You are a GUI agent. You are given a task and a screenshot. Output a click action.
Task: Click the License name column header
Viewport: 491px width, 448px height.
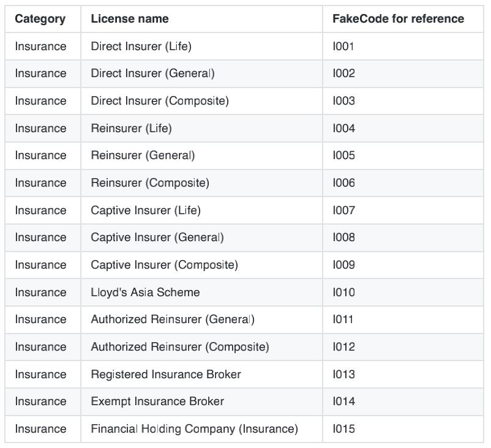[x=129, y=19]
